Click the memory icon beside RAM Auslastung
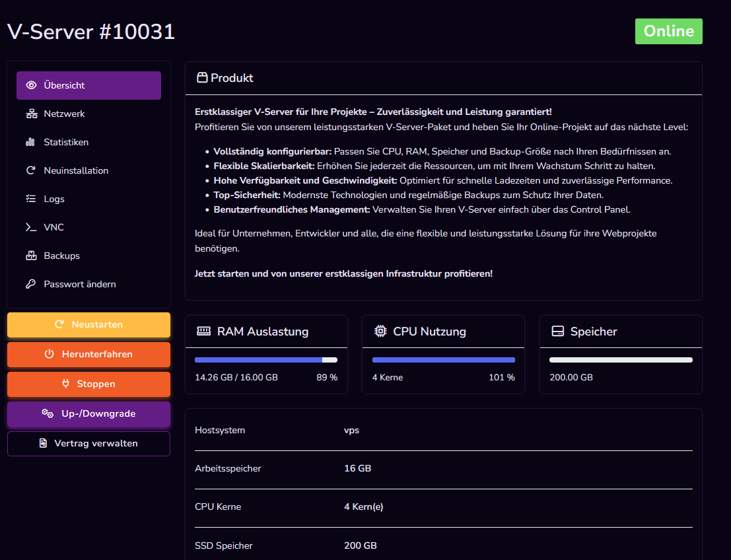 pyautogui.click(x=203, y=331)
